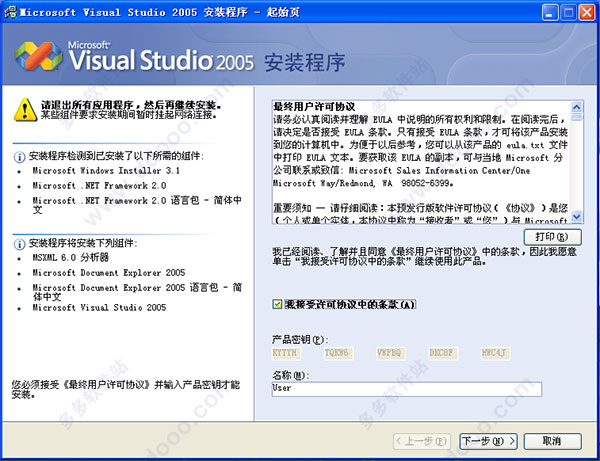Click the 取消 (Cancel) button
Screen dimensions: 600x461
tap(551, 440)
